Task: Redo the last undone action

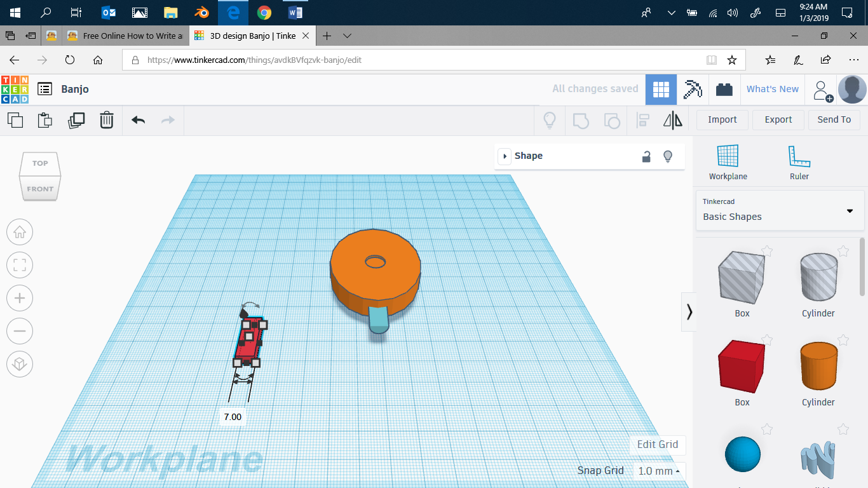Action: 168,119
